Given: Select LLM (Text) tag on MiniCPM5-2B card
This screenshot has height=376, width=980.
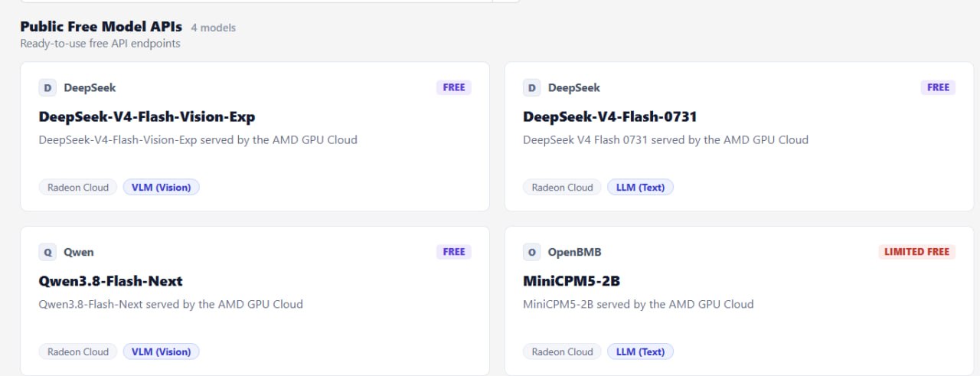Looking at the screenshot, I should coord(641,352).
